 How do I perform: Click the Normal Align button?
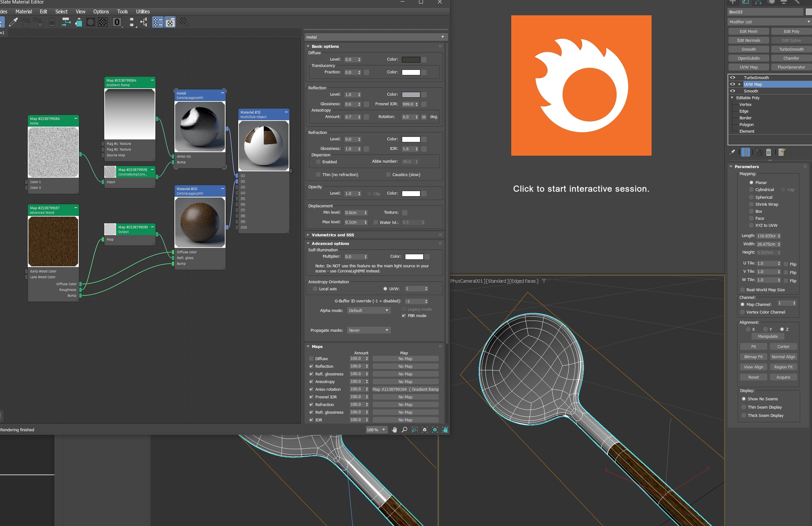(783, 357)
